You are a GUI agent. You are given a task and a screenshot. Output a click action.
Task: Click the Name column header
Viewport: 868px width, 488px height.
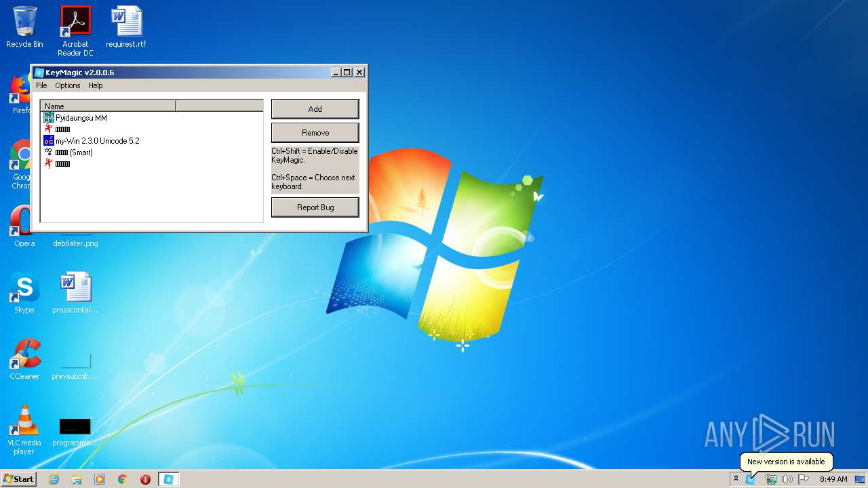(108, 106)
